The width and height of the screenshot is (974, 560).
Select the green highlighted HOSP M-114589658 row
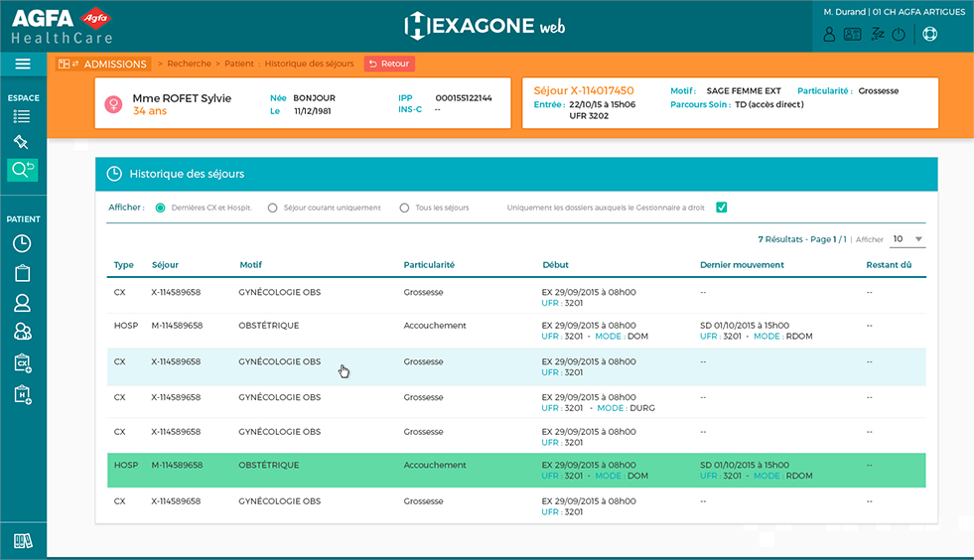pos(516,471)
